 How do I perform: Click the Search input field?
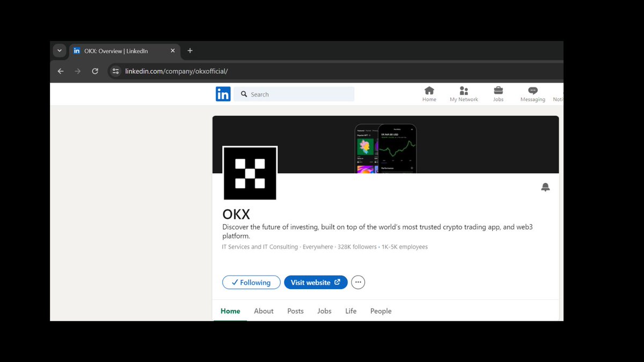(294, 94)
